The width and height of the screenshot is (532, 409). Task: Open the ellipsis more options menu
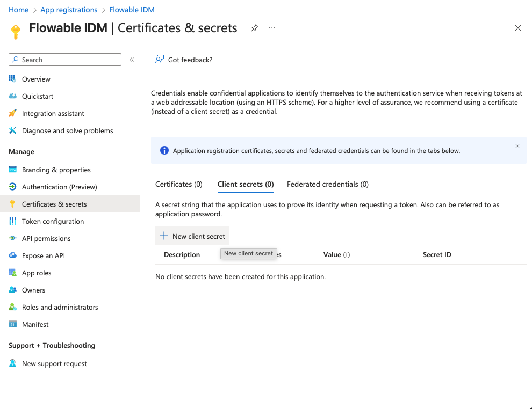tap(272, 28)
